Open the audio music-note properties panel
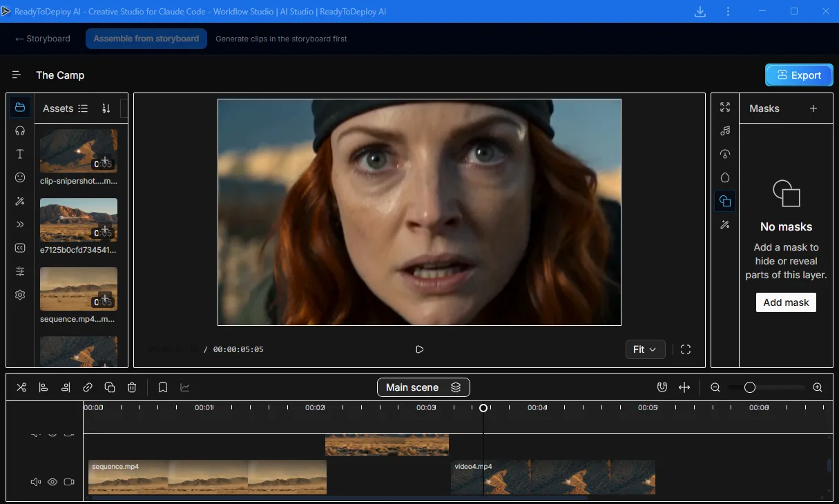839x504 pixels. (724, 130)
